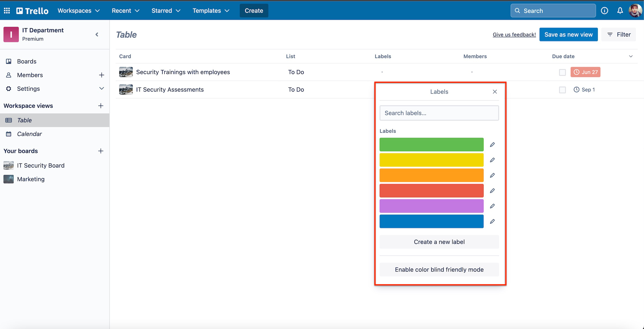Open the Recent dropdown
The width and height of the screenshot is (644, 329).
point(125,11)
